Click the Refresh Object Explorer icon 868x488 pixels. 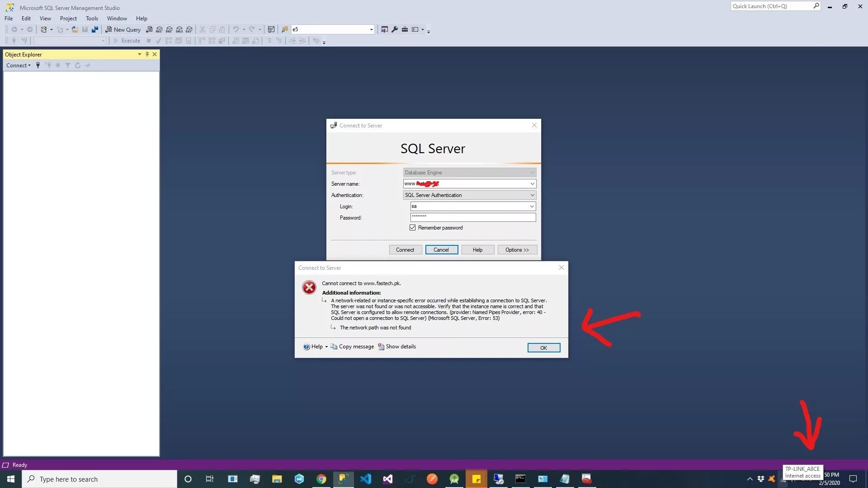click(x=77, y=65)
